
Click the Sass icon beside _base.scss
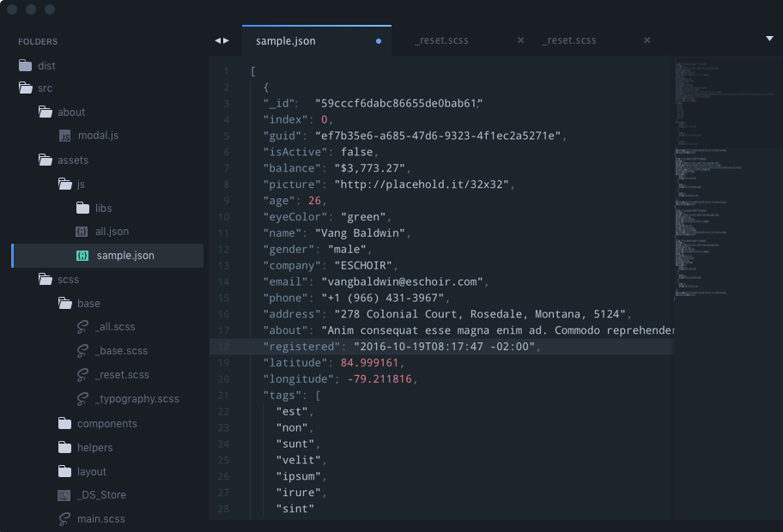(82, 351)
